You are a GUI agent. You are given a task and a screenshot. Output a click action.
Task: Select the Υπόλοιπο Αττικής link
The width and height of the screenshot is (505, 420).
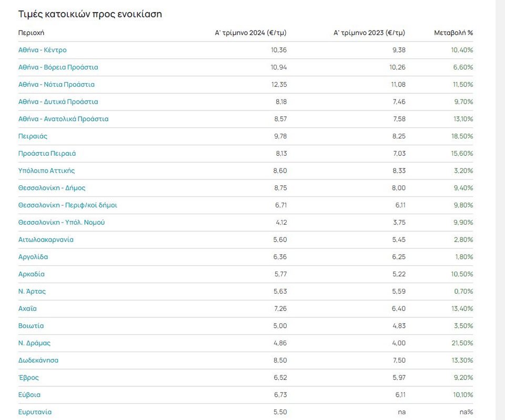point(46,171)
